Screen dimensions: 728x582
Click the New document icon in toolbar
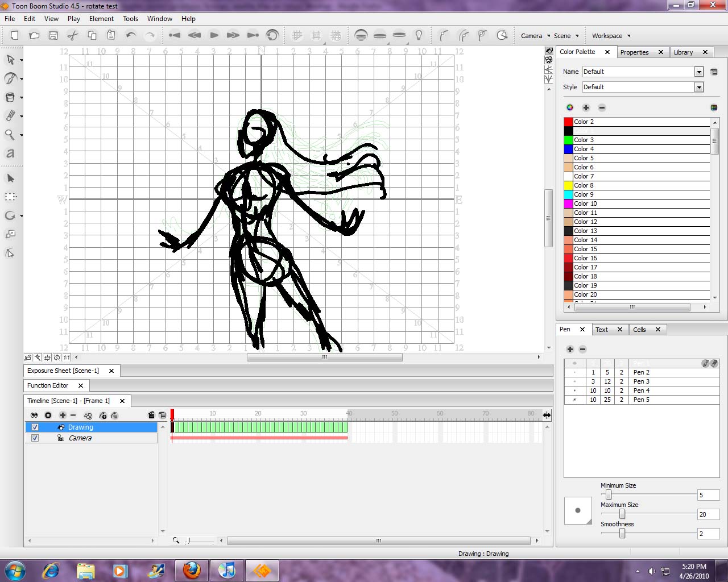(x=15, y=35)
